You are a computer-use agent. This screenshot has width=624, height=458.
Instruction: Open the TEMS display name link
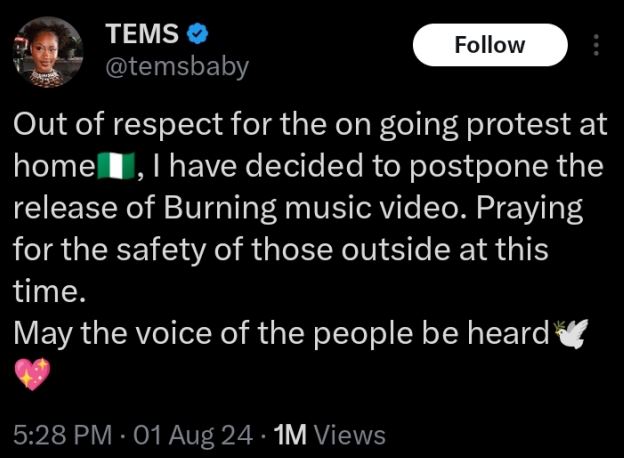click(143, 34)
